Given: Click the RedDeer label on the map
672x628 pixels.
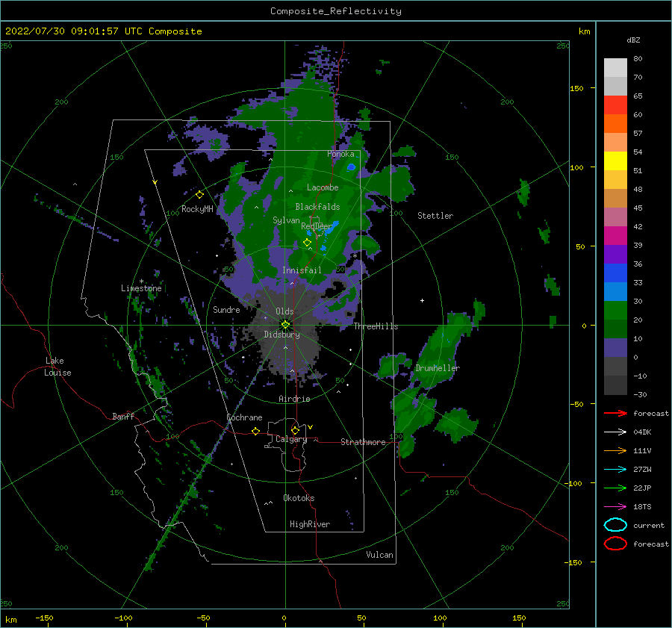Looking at the screenshot, I should click(x=317, y=226).
